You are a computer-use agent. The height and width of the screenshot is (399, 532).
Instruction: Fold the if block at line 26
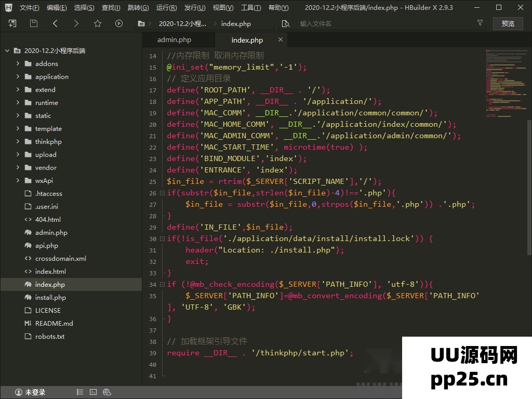tap(161, 193)
